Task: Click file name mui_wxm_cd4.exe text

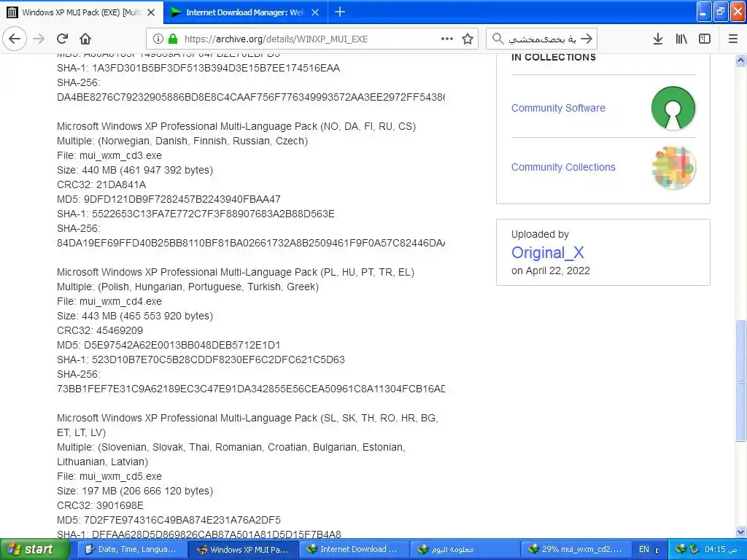Action: [x=120, y=301]
